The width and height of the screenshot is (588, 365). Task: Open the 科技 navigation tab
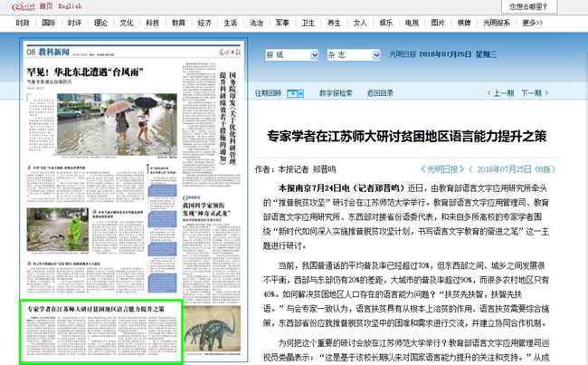(x=153, y=21)
